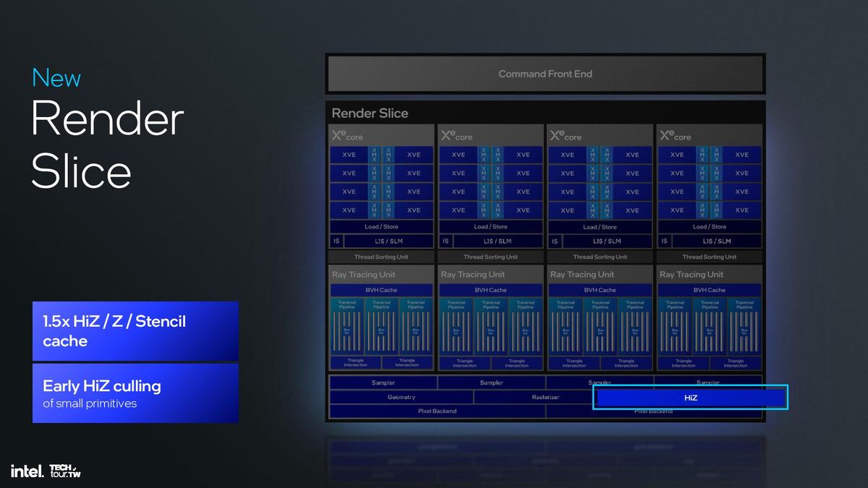
Task: Click the Pixel Backend block under Geometry
Action: click(438, 411)
